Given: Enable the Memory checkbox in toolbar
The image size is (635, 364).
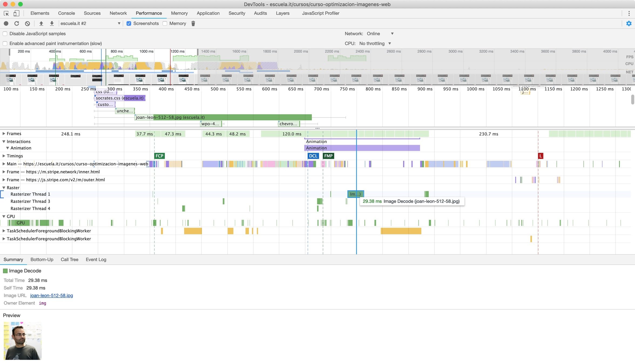Looking at the screenshot, I should coord(165,23).
